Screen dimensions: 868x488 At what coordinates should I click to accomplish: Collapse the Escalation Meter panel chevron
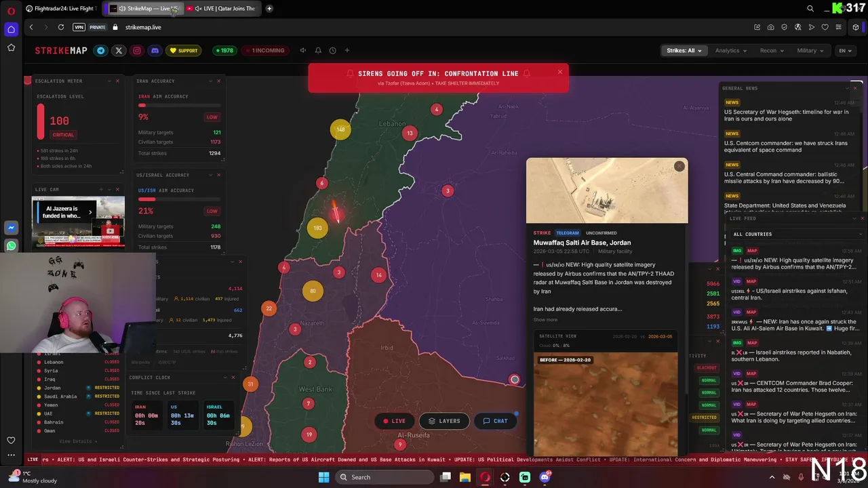point(108,81)
